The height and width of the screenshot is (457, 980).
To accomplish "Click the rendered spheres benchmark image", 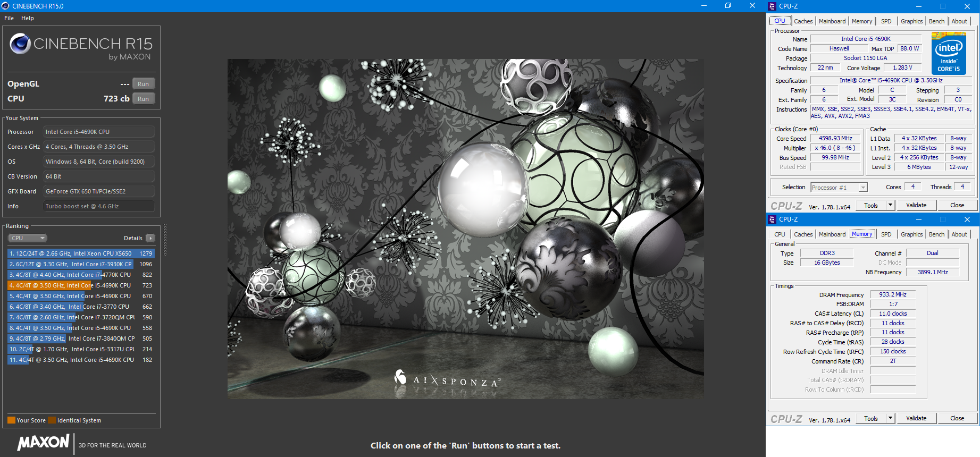I will click(x=465, y=229).
